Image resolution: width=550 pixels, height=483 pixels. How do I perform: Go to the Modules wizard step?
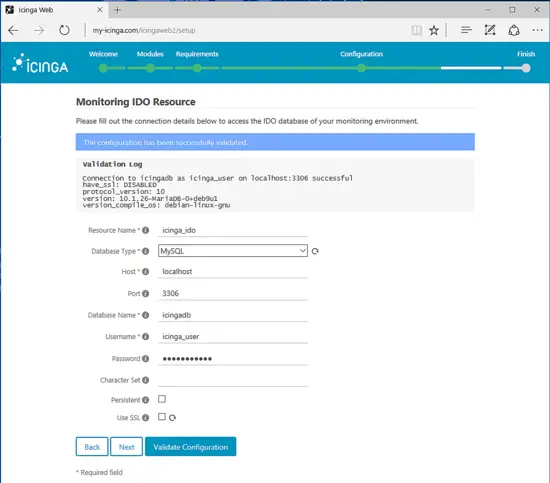150,54
